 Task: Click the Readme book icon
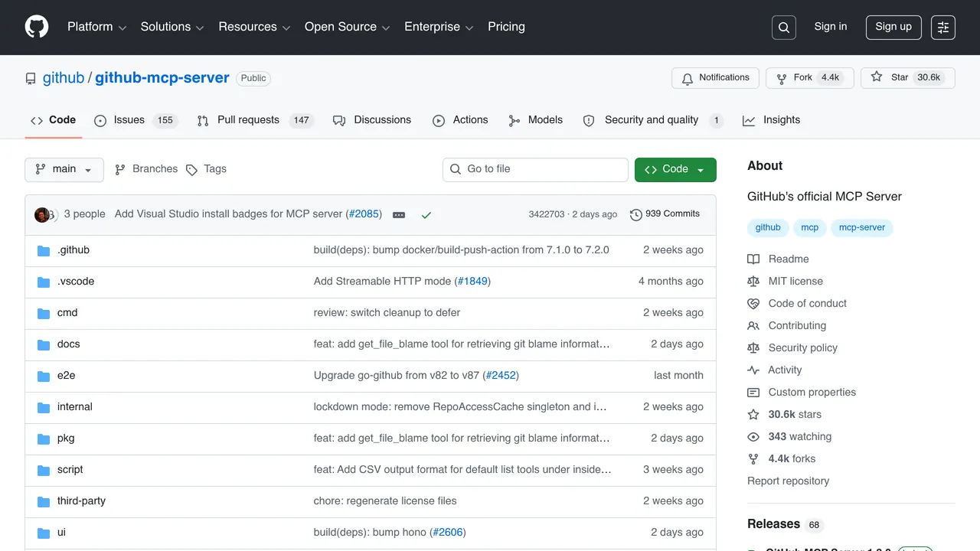coord(753,259)
